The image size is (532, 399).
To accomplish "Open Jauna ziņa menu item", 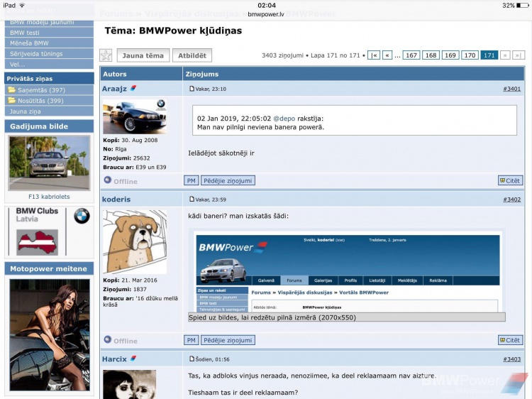I will pyautogui.click(x=49, y=111).
